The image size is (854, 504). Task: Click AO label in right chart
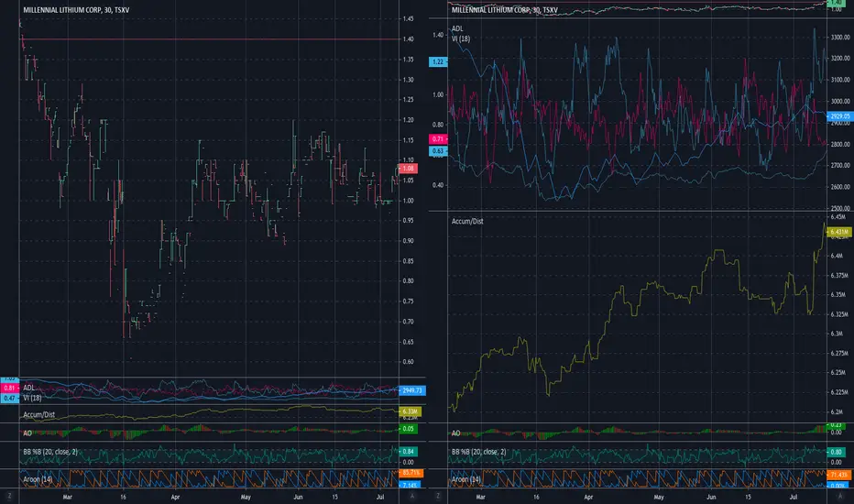click(456, 433)
